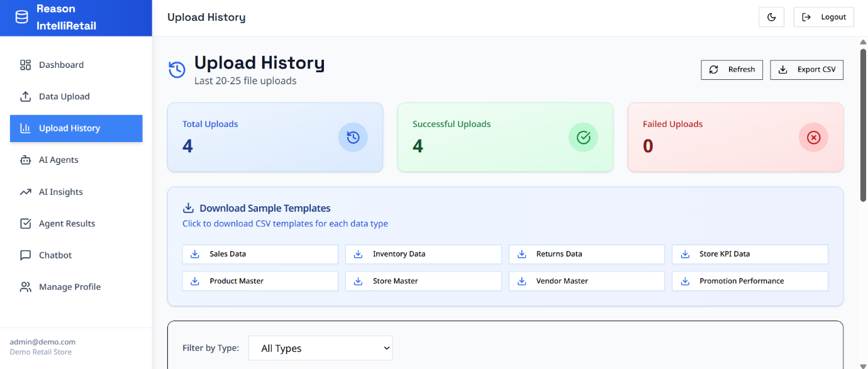Download the Vendor Master template

click(586, 281)
